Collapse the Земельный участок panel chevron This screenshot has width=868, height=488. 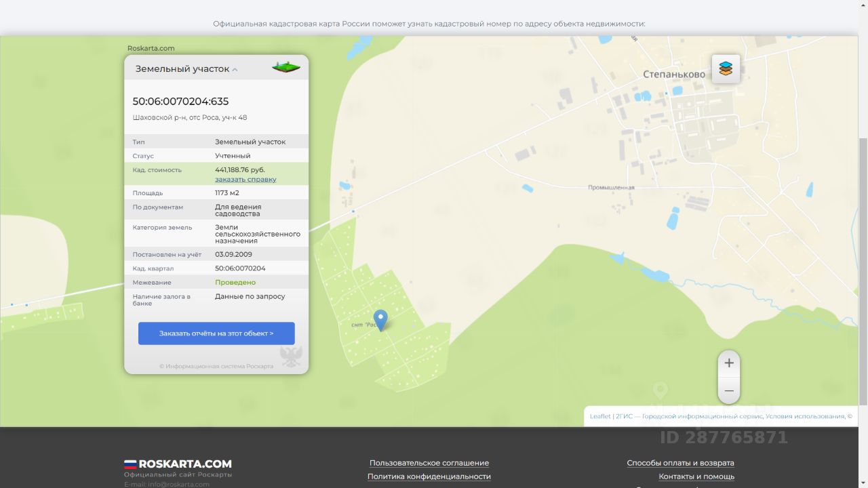pyautogui.click(x=235, y=69)
